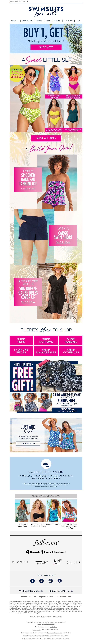Click the email envelope icon under Stay Connected

tap(50, 581)
